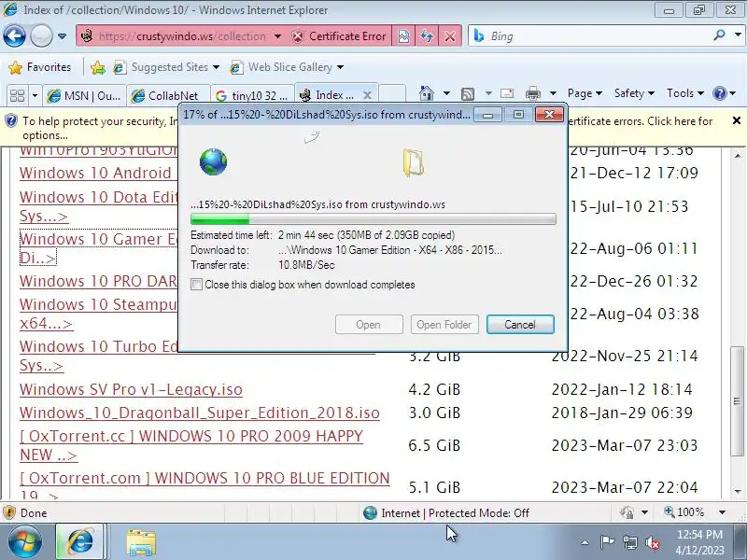Image resolution: width=747 pixels, height=560 pixels.
Task: Click the status bar security shield icon
Action: pyautogui.click(x=9, y=512)
